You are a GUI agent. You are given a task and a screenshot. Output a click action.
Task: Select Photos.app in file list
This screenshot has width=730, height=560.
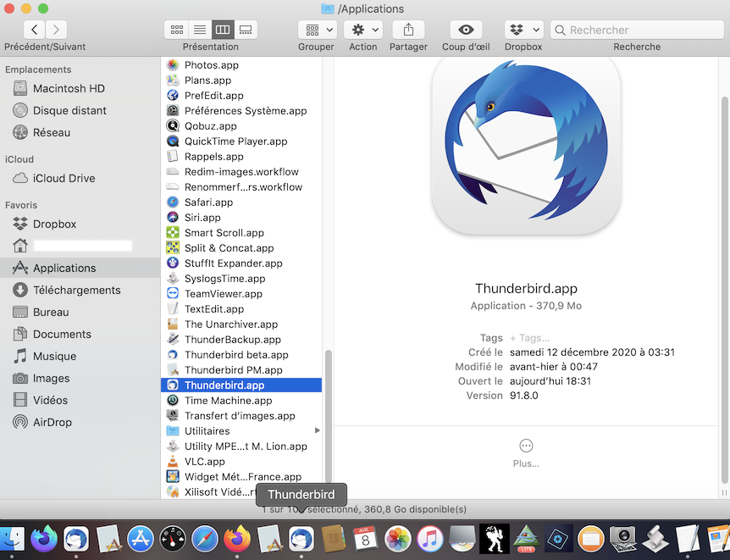[241, 64]
